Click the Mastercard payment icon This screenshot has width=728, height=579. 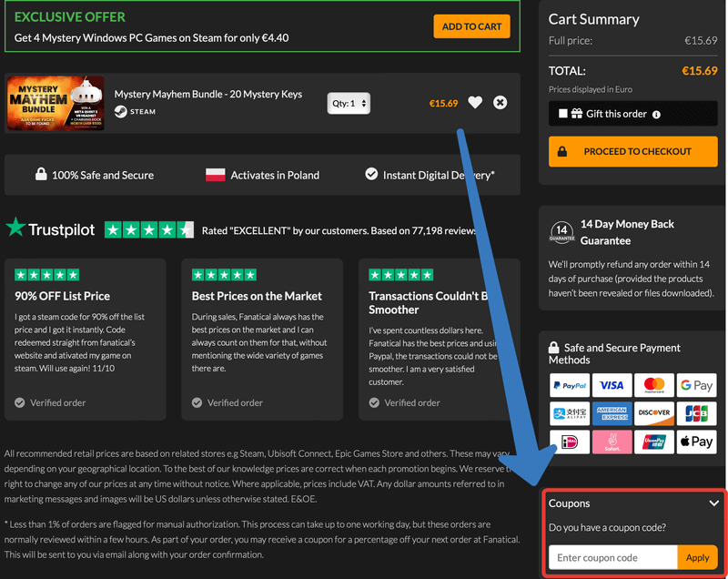point(654,385)
